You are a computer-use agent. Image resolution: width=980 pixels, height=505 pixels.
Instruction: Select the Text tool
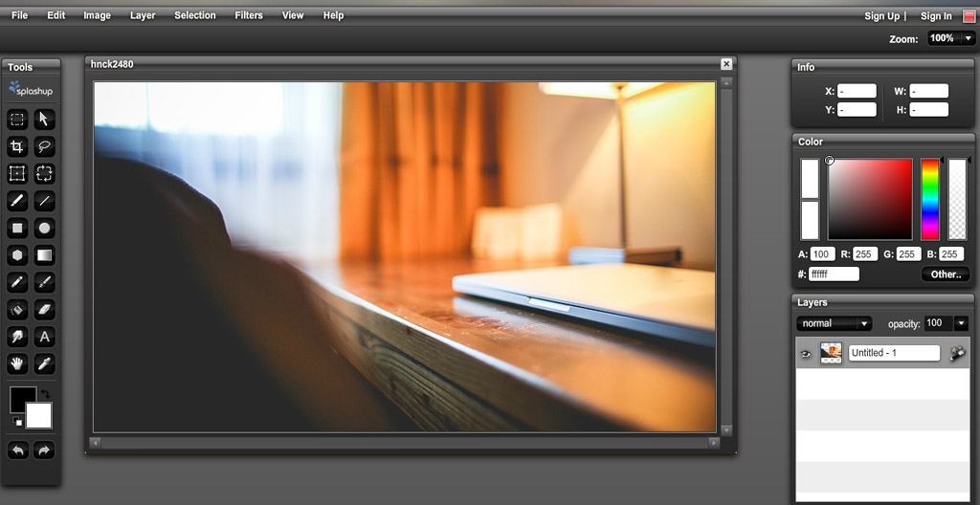coord(44,337)
